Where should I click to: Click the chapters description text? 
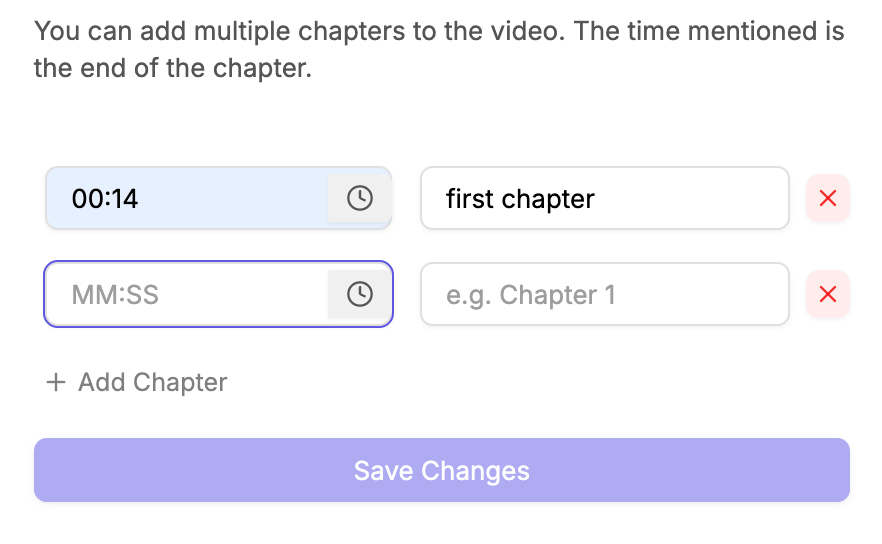[x=439, y=50]
